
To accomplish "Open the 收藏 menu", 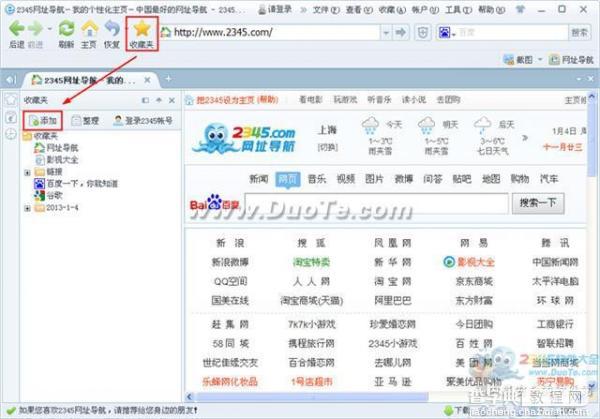I will point(392,10).
